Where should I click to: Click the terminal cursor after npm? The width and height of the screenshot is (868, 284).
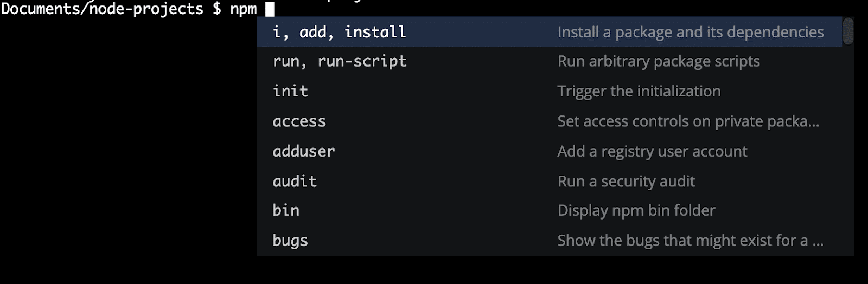[270, 9]
